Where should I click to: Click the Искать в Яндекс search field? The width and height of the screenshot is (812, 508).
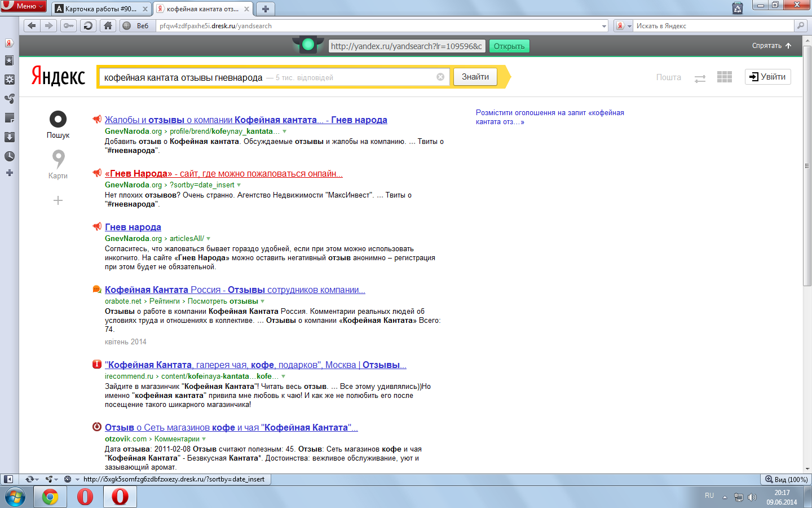(714, 26)
